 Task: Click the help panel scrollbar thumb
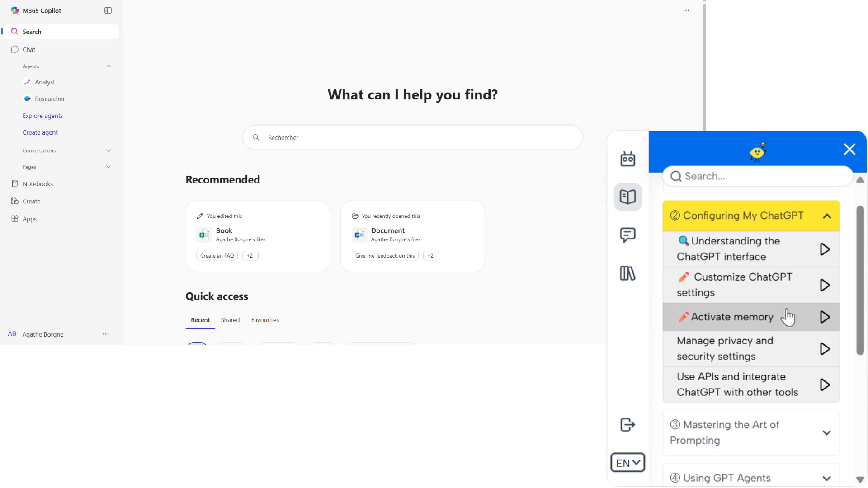click(x=860, y=280)
